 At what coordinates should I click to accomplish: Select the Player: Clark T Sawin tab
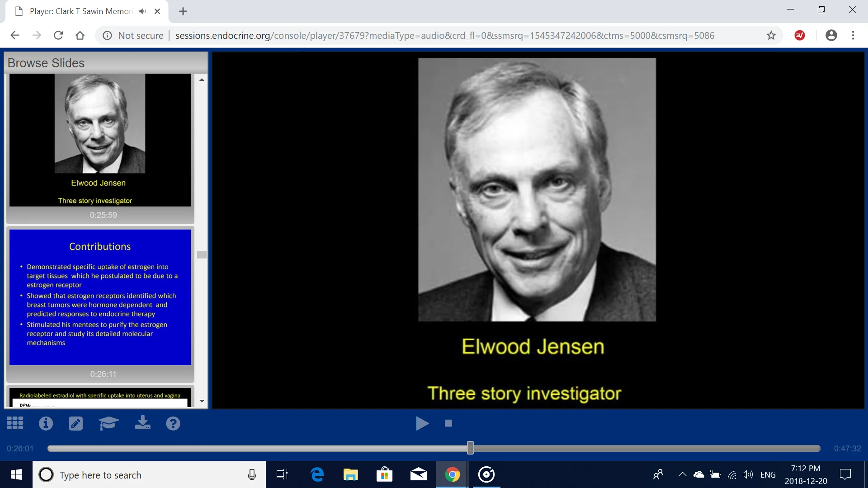[81, 11]
